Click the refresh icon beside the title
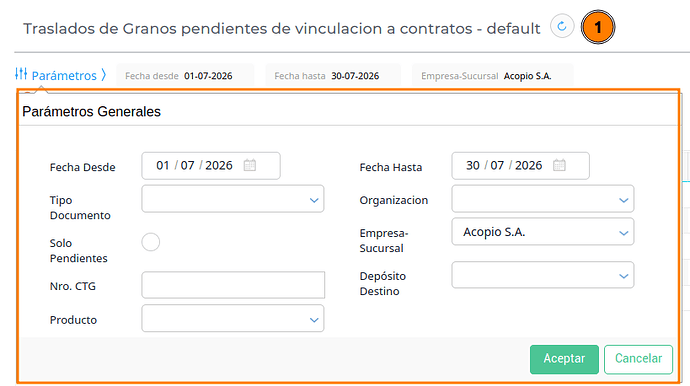Image resolution: width=690 pixels, height=386 pixels. 562,26
